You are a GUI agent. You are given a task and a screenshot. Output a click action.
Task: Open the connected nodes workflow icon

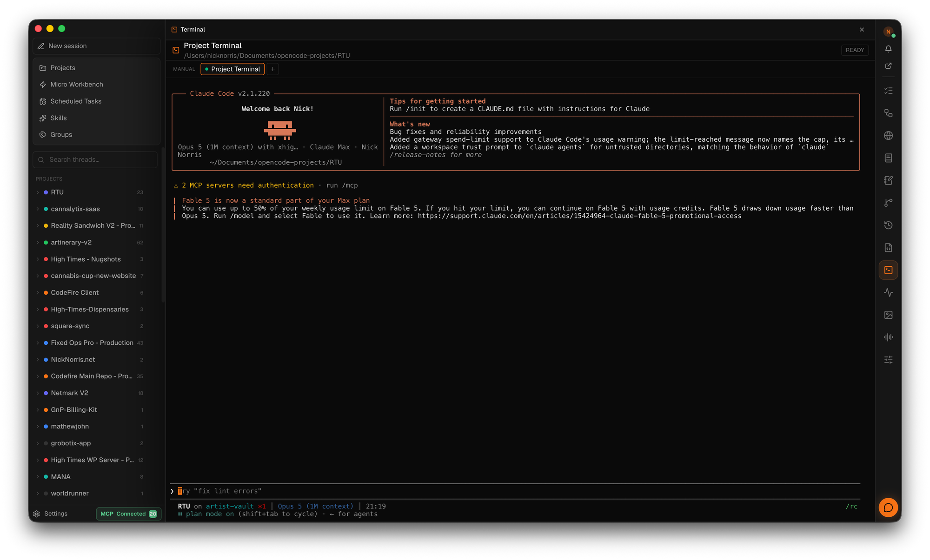[888, 113]
